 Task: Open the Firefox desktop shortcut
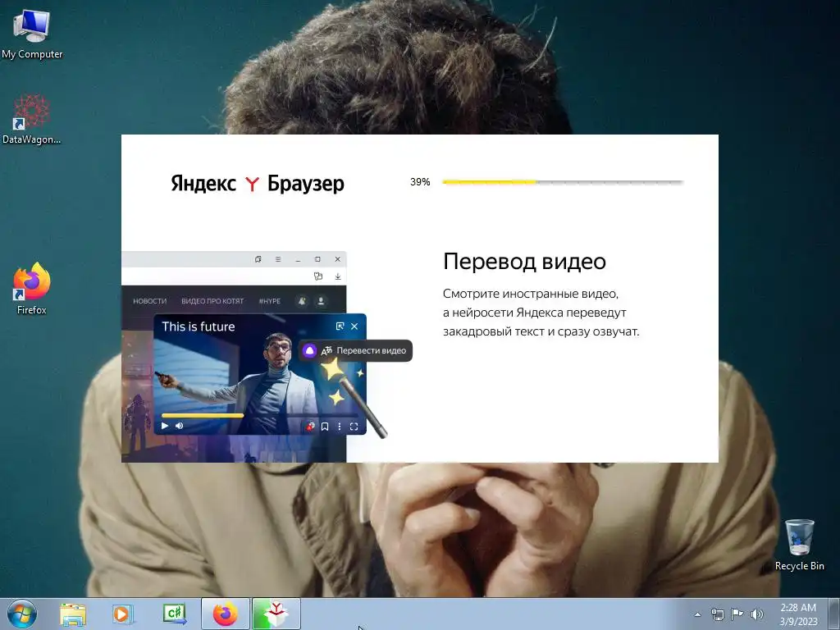32,288
